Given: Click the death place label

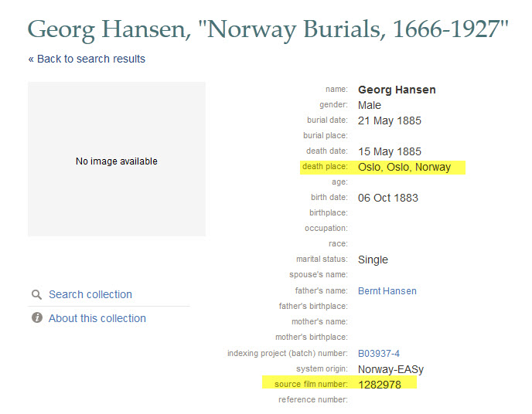Looking at the screenshot, I should coord(325,167).
